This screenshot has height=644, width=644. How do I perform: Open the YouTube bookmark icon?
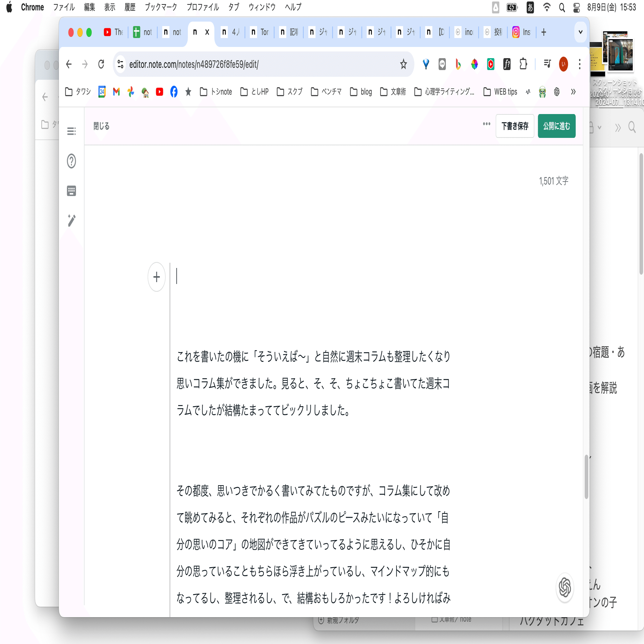click(160, 92)
